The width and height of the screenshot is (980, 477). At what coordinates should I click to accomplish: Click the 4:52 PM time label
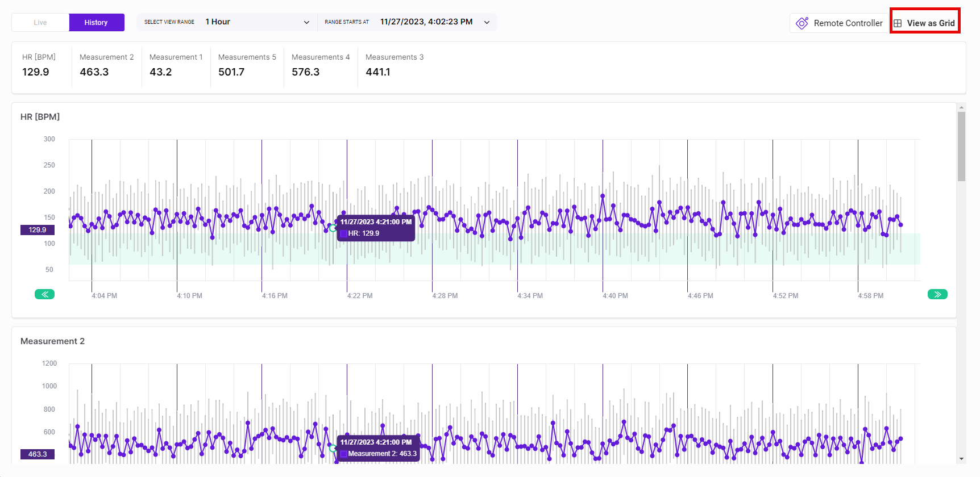(786, 296)
